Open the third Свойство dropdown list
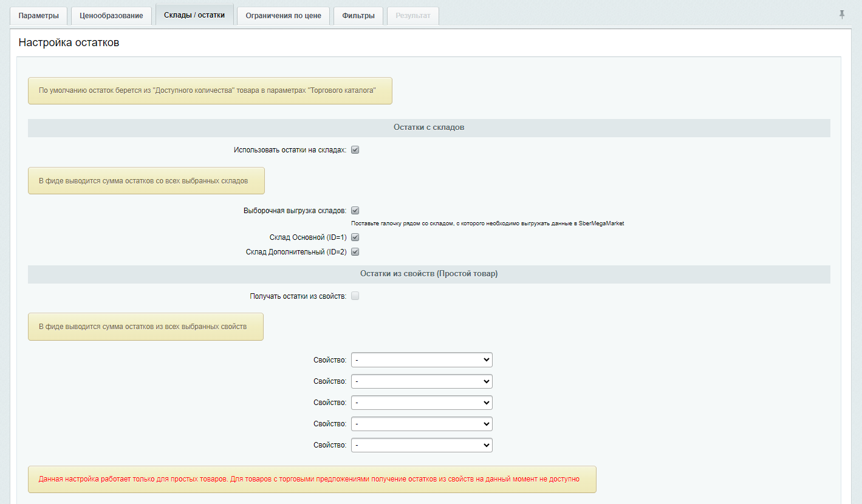The image size is (862, 504). pos(422,403)
